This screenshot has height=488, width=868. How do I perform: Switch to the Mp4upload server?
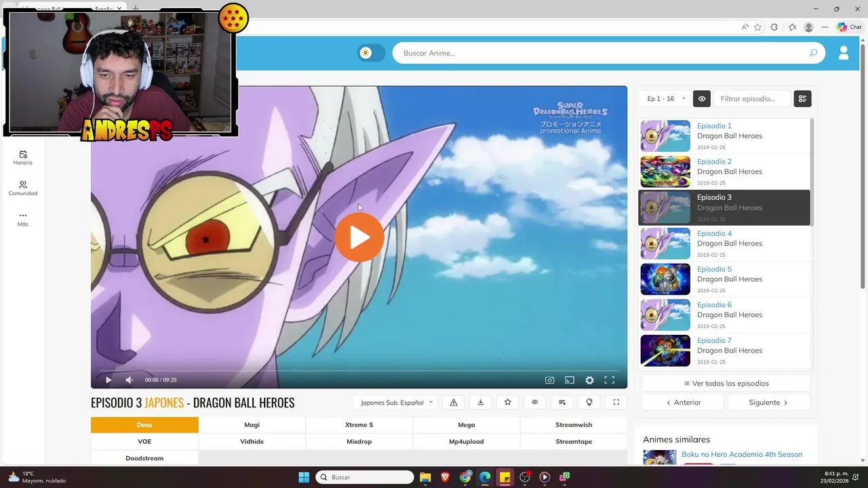[466, 442]
